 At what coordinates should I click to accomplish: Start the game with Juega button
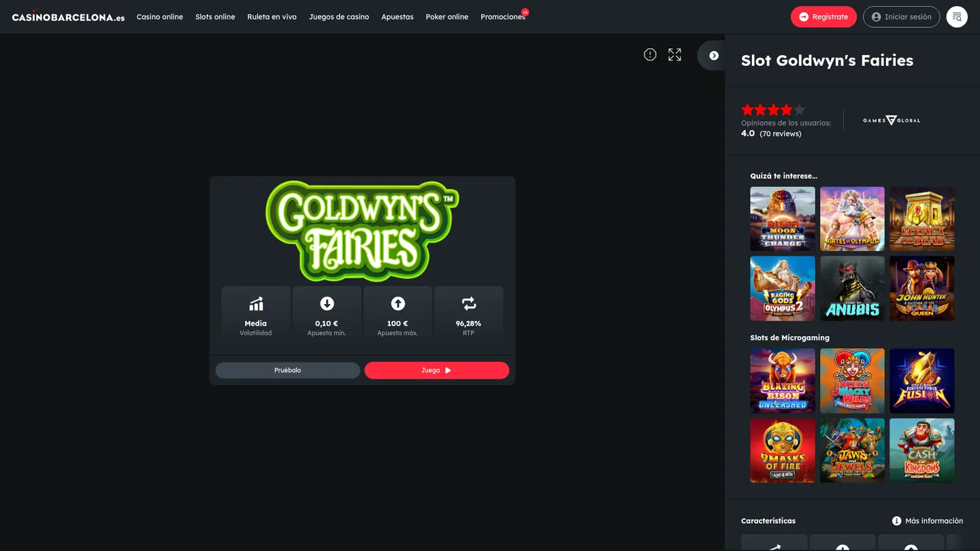tap(437, 370)
